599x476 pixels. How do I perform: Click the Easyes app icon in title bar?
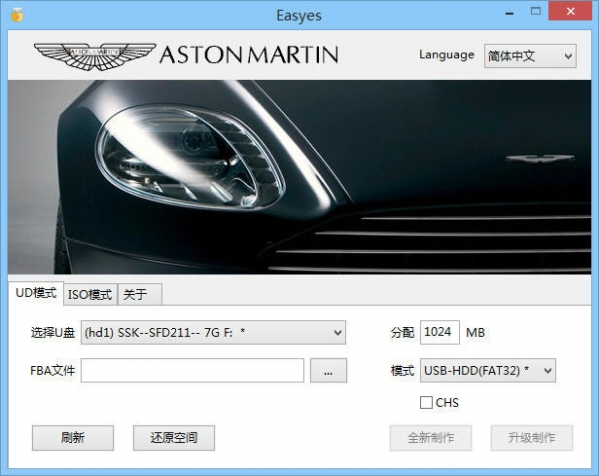coord(17,15)
